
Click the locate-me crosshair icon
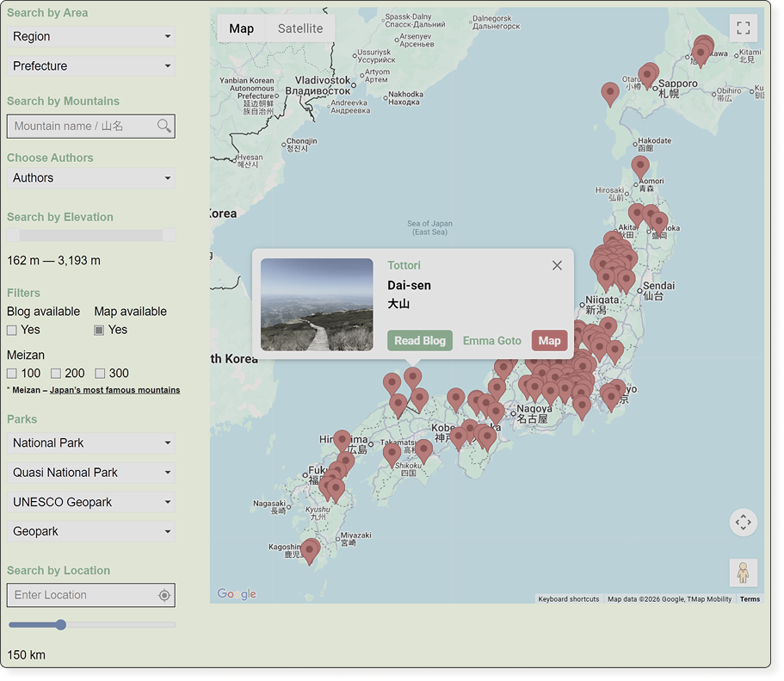(x=164, y=596)
